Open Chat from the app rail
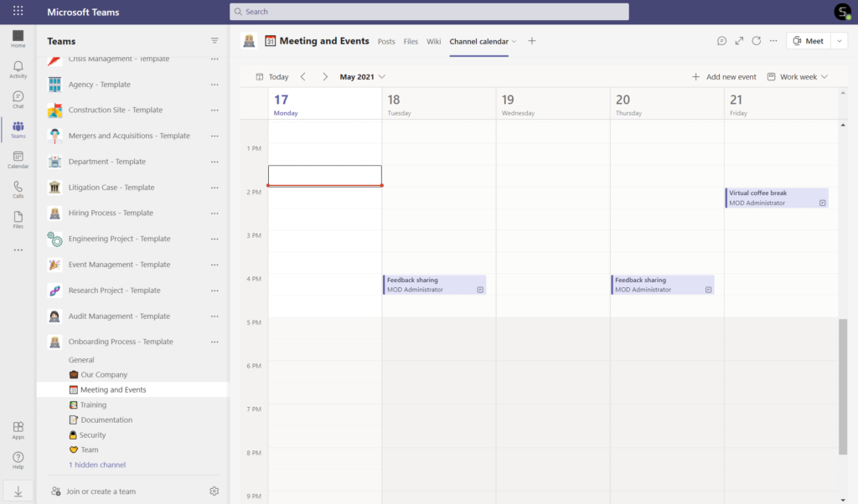 pyautogui.click(x=18, y=100)
